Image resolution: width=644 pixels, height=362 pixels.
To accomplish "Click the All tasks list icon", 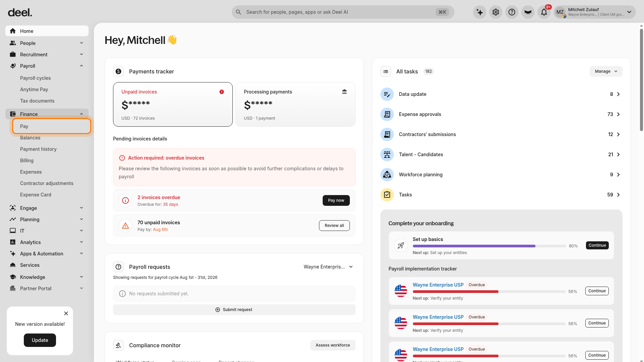I will click(386, 71).
